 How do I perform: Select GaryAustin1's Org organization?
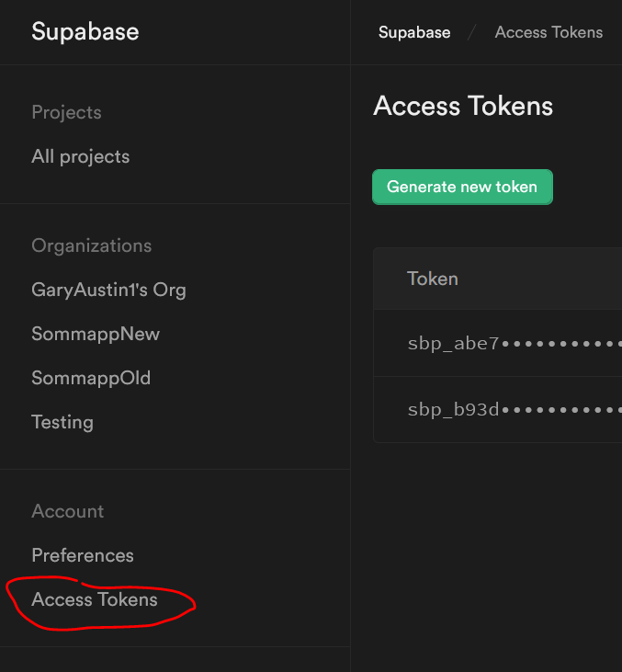(x=108, y=290)
